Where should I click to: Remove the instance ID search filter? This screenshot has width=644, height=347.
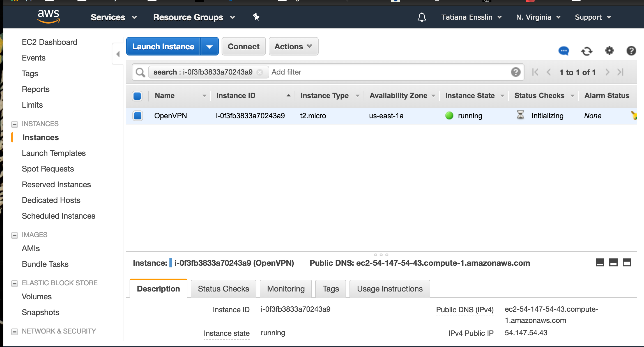[260, 72]
